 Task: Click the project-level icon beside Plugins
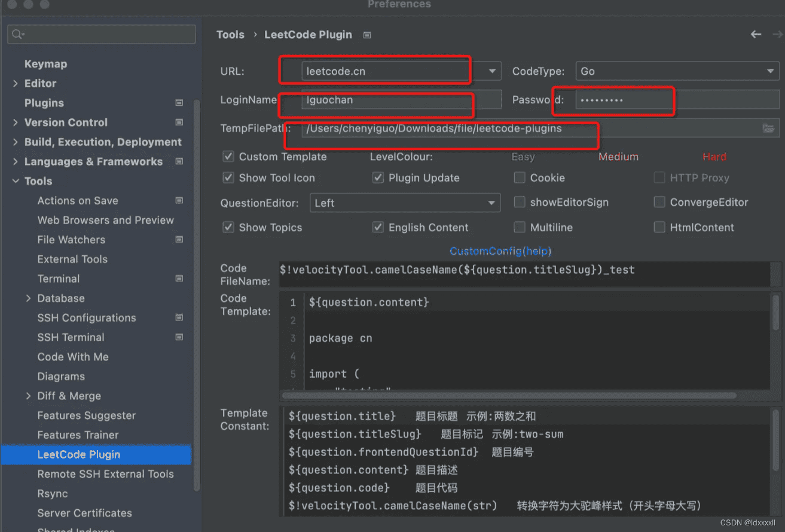tap(179, 103)
